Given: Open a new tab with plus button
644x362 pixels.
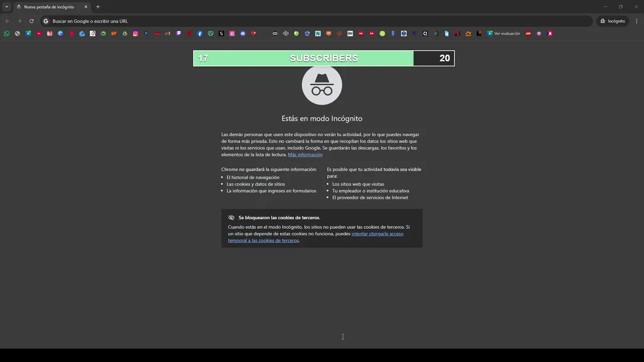Looking at the screenshot, I should point(98,7).
